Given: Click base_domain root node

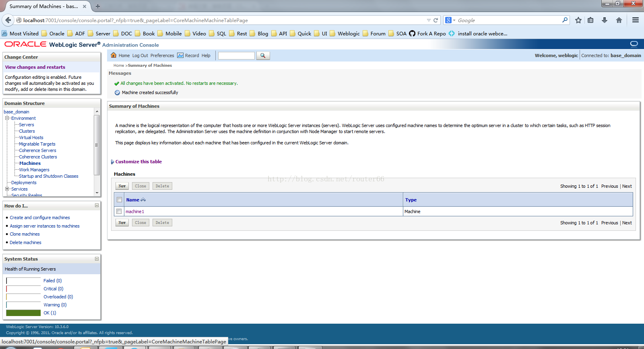Looking at the screenshot, I should (x=17, y=112).
